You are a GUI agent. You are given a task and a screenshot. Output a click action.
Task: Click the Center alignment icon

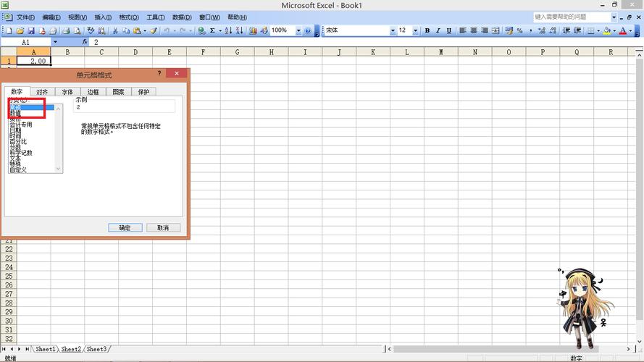tap(474, 30)
